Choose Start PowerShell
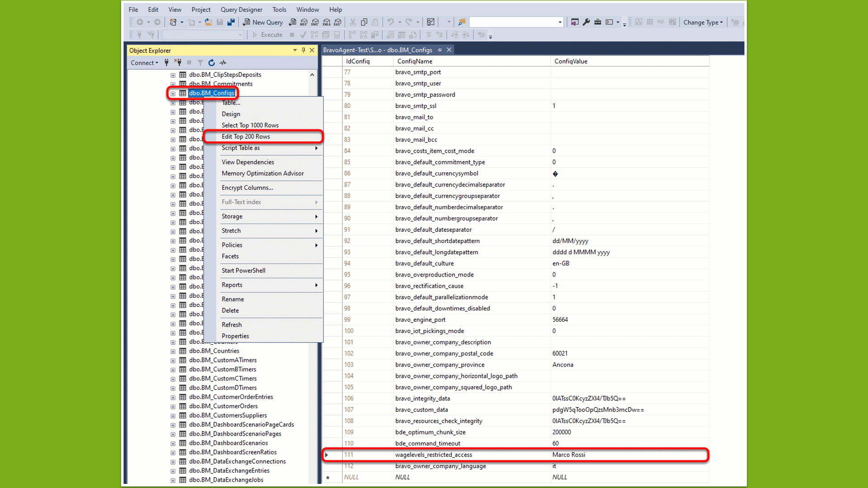868x488 pixels. 264,270
